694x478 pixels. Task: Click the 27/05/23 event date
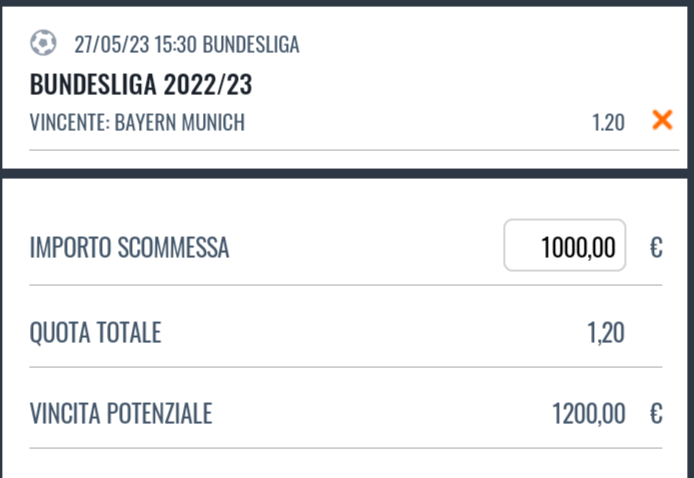point(112,44)
